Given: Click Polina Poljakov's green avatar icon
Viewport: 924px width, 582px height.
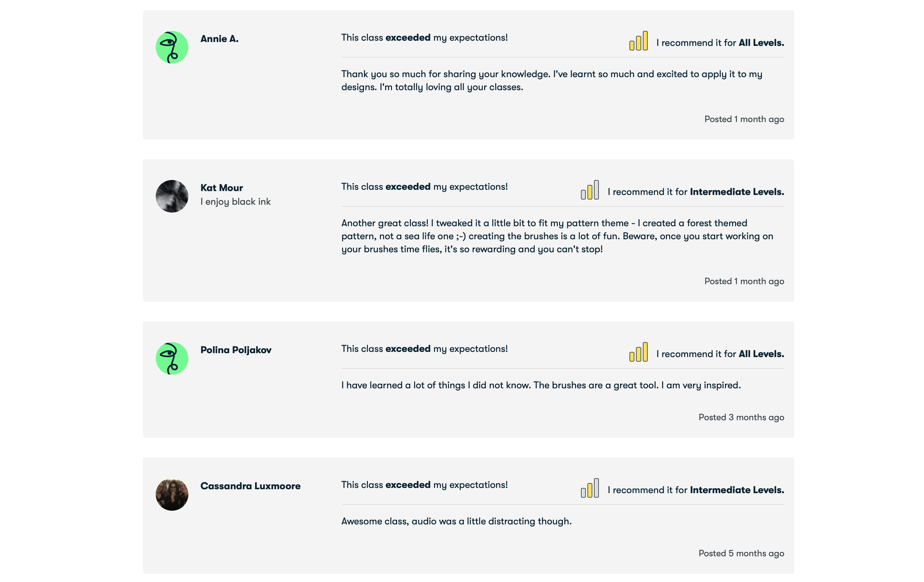Looking at the screenshot, I should [x=172, y=358].
